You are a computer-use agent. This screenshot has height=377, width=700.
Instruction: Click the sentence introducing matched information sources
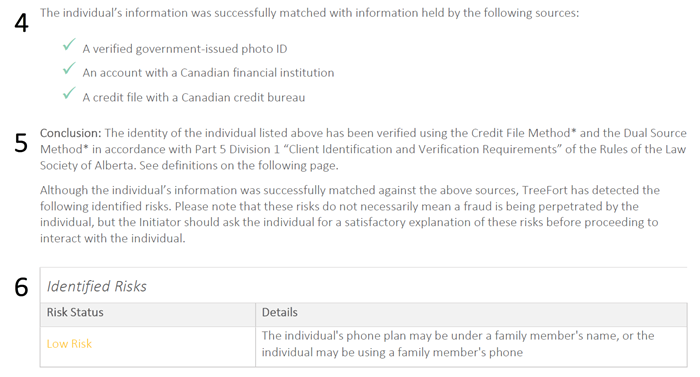309,13
